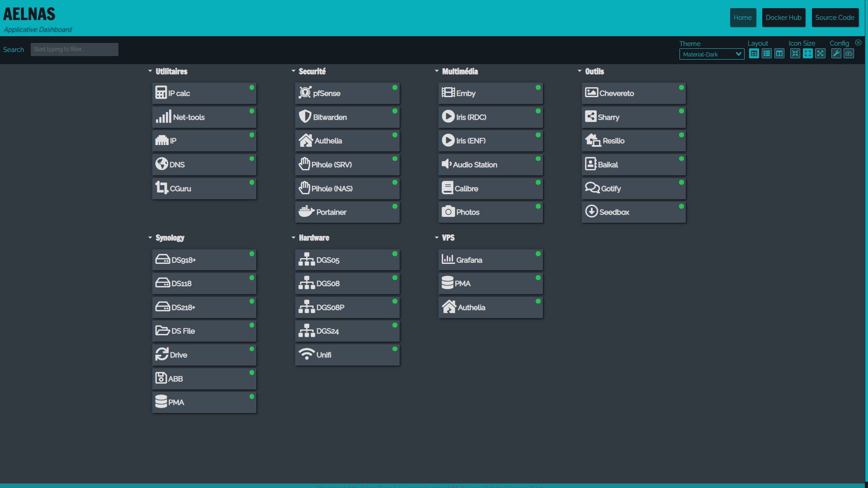The height and width of the screenshot is (488, 868).
Task: Toggle the medium Icon Size button
Action: pyautogui.click(x=808, y=53)
